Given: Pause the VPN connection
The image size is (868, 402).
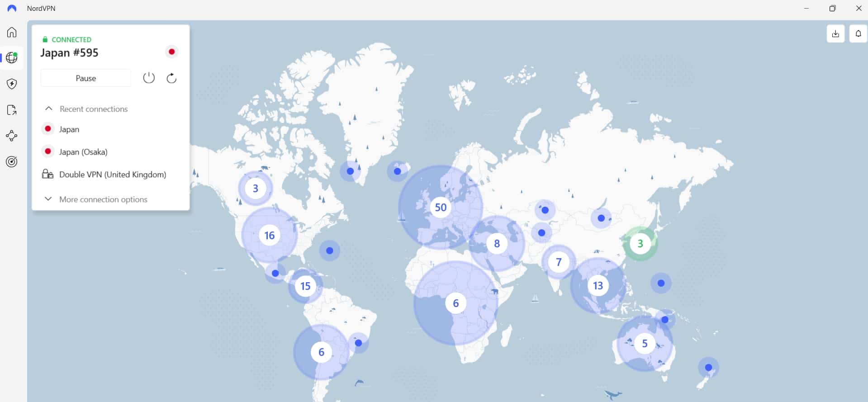Looking at the screenshot, I should pyautogui.click(x=85, y=78).
